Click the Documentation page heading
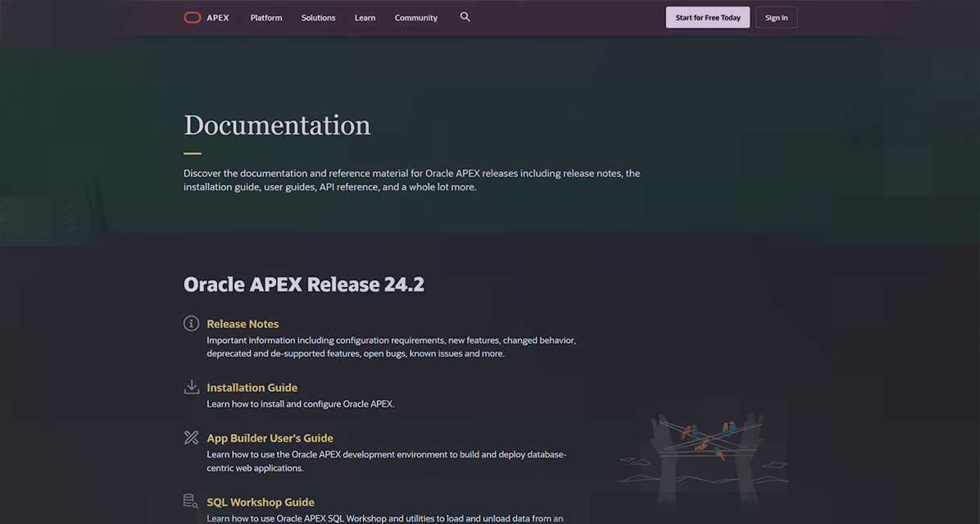Viewport: 980px width, 524px height. tap(277, 125)
